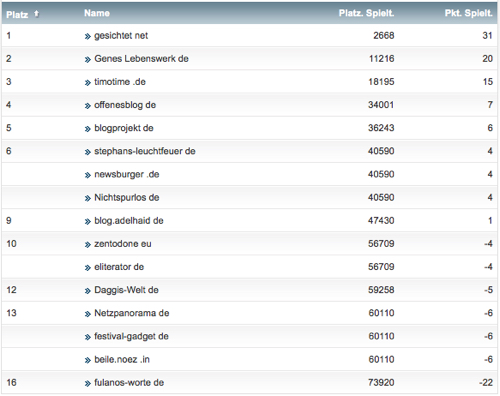Screen dimensions: 500x396
Task: Open the blog.adelhaid de link
Action: pyautogui.click(x=129, y=221)
